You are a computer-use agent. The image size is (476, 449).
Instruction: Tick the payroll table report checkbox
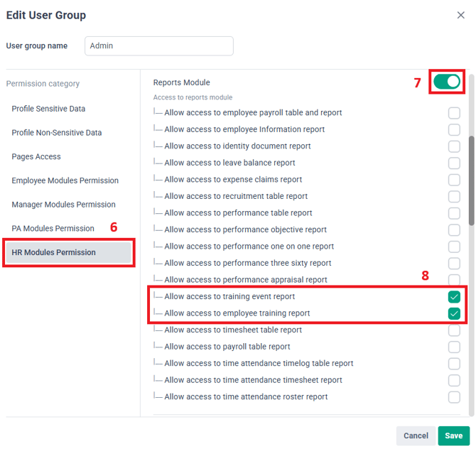454,347
